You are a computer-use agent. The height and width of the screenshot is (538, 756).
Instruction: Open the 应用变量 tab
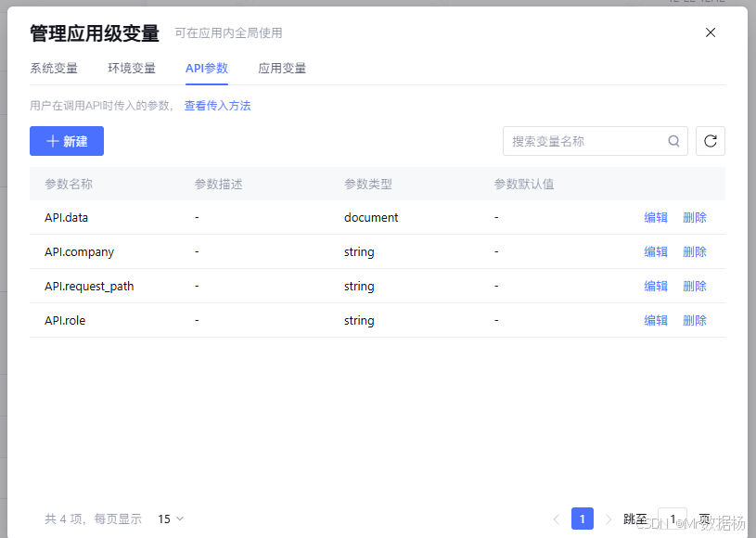pos(281,68)
